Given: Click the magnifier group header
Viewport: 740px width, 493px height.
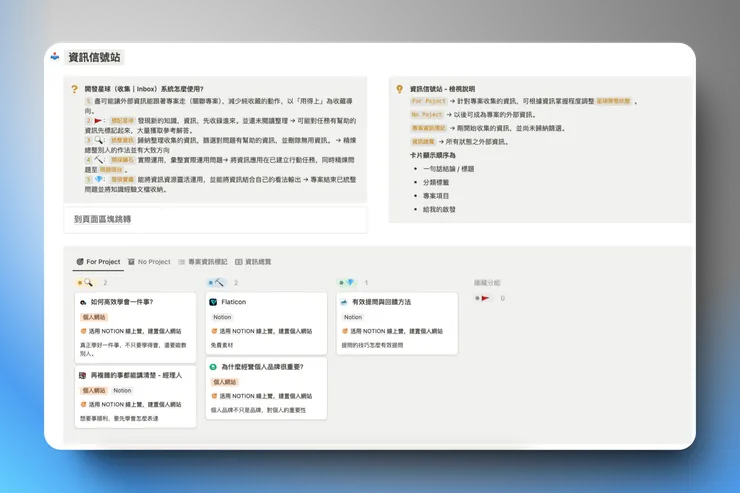Looking at the screenshot, I should pyautogui.click(x=85, y=283).
